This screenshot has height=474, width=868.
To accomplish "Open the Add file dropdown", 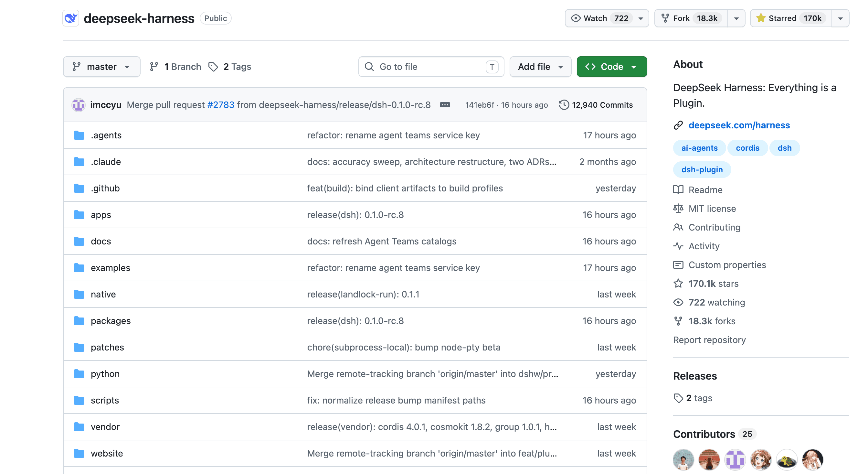I will click(540, 67).
